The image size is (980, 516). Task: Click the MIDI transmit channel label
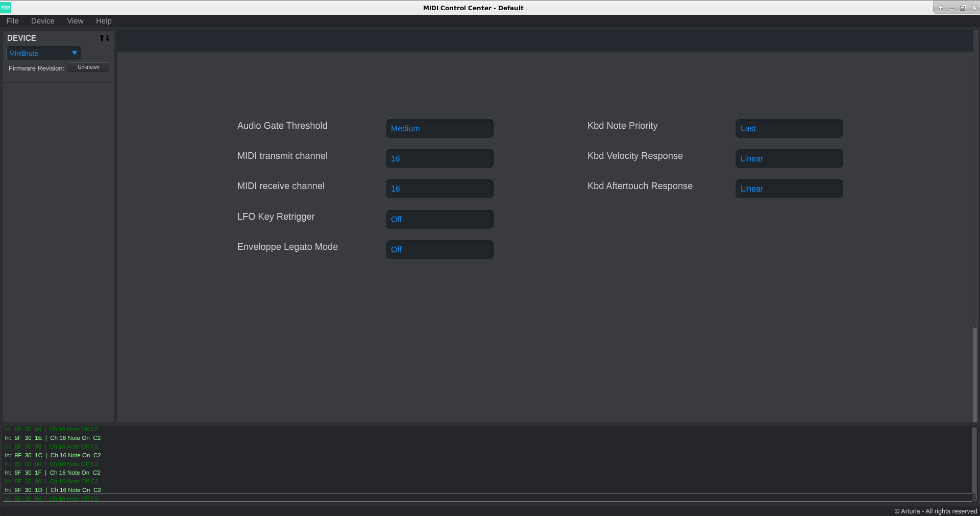[282, 156]
